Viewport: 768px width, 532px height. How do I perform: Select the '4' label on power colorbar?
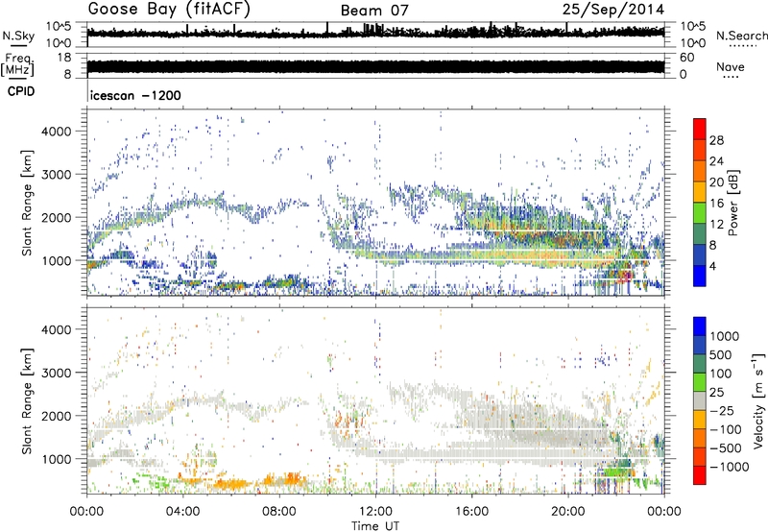pyautogui.click(x=712, y=266)
